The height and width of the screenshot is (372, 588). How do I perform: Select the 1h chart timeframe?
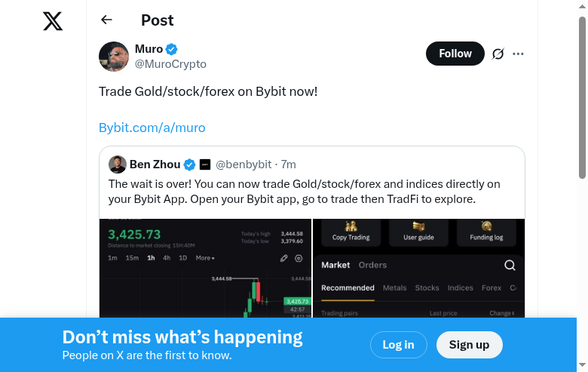click(x=151, y=258)
